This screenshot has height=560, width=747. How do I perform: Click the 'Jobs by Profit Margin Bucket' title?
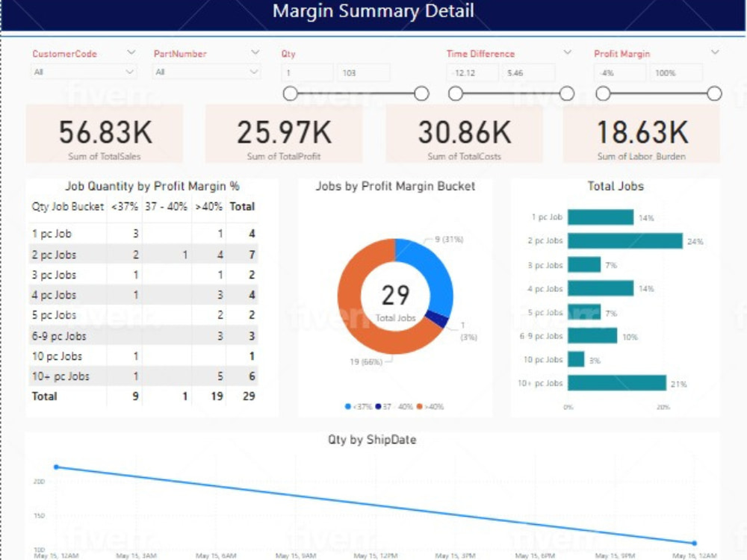point(395,186)
